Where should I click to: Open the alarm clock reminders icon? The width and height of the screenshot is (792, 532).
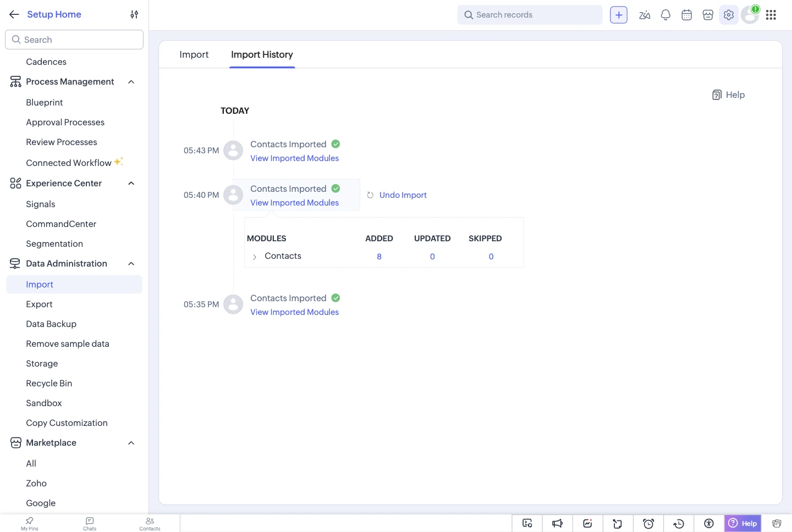tap(648, 523)
